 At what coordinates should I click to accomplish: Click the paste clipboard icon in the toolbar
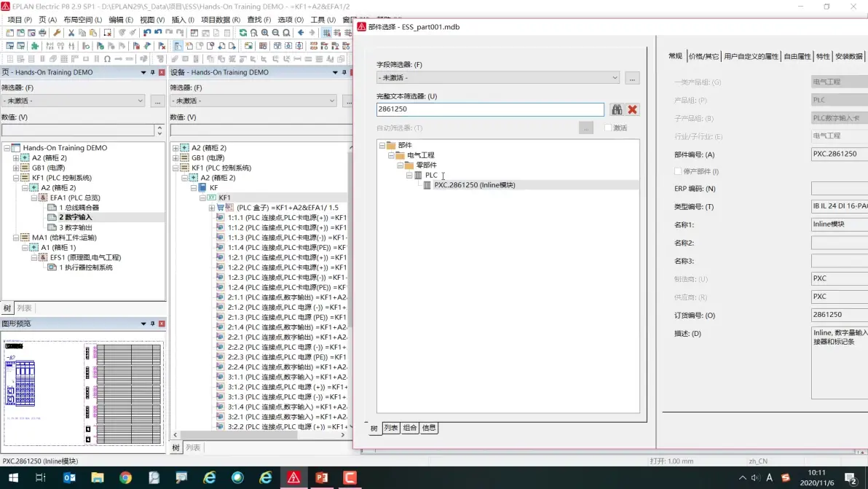tap(93, 33)
